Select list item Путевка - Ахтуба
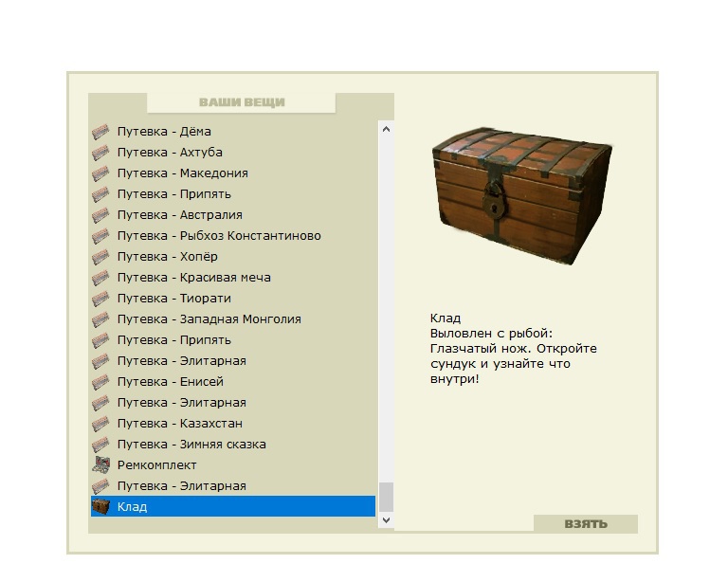This screenshot has height=582, width=728. (233, 153)
